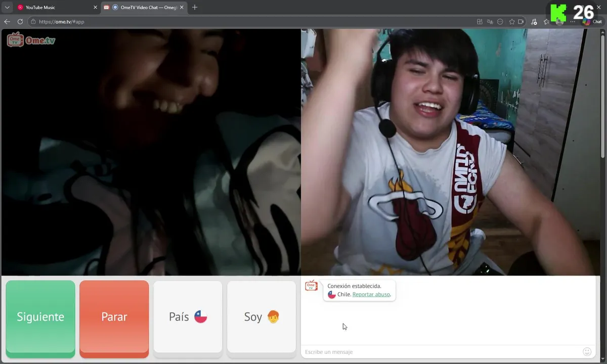607x364 pixels.
Task: Click your own webcam video feed
Action: coord(450,152)
